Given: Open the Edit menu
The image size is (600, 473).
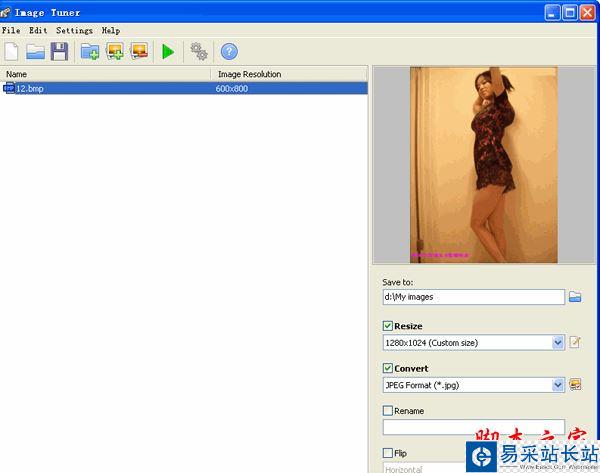Looking at the screenshot, I should pyautogui.click(x=38, y=30).
